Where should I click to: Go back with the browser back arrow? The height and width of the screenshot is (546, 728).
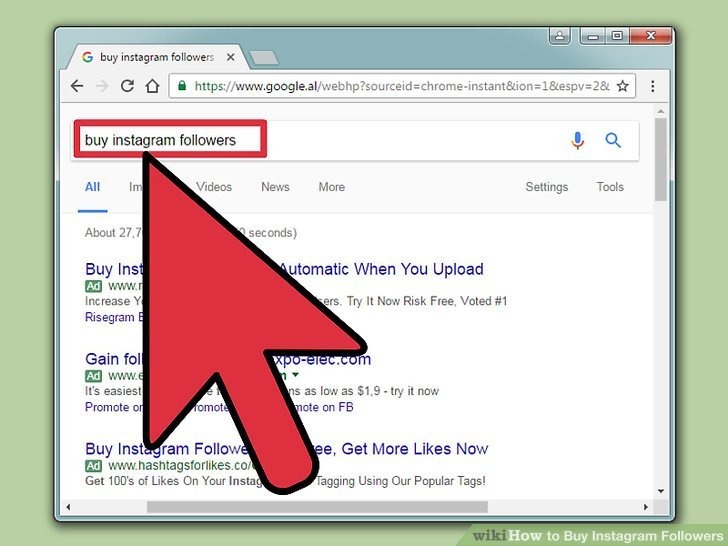[x=77, y=86]
